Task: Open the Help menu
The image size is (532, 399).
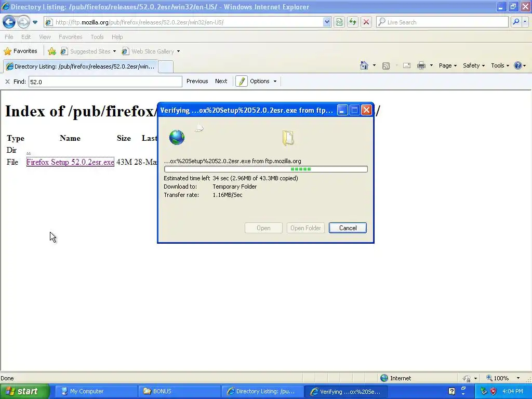Action: pyautogui.click(x=117, y=37)
